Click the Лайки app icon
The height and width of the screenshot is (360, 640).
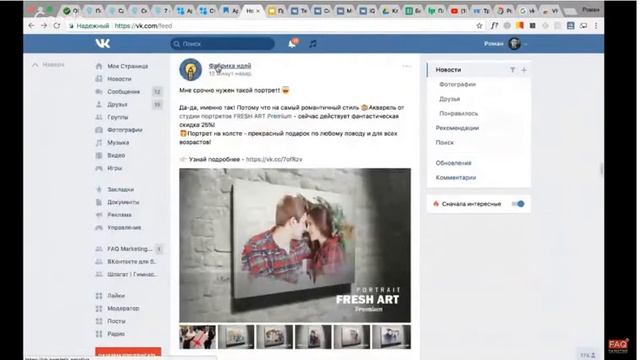[x=99, y=296]
